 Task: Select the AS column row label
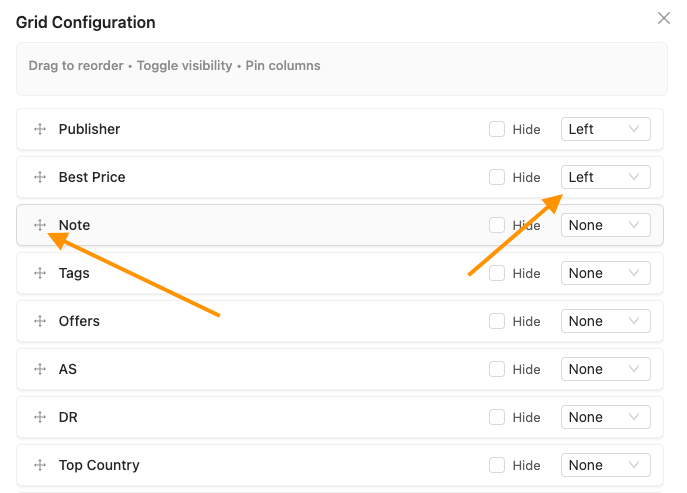pos(68,369)
